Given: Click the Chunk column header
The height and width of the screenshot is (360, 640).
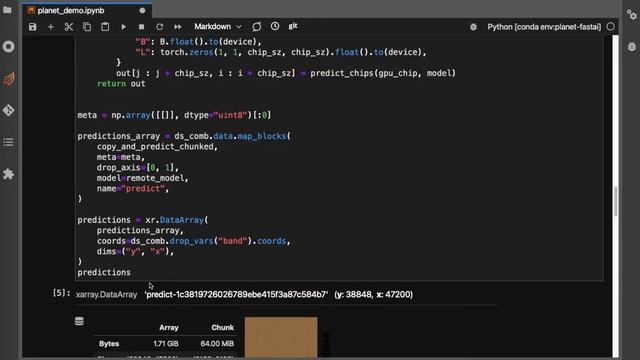Looking at the screenshot, I should 222,327.
